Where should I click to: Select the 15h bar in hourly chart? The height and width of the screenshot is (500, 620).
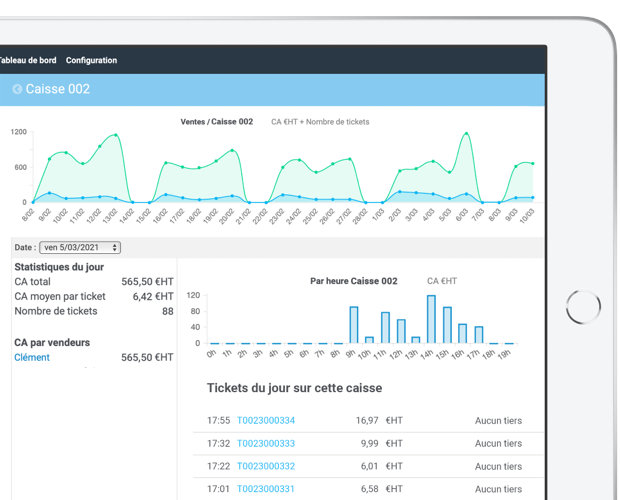447,325
